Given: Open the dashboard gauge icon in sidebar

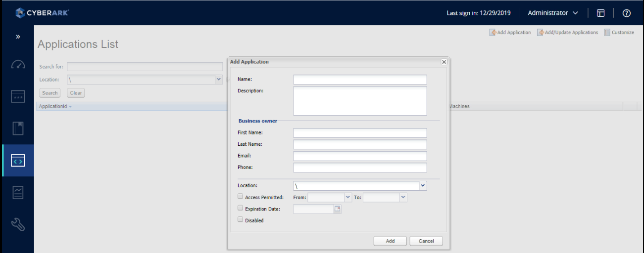Looking at the screenshot, I should tap(18, 65).
